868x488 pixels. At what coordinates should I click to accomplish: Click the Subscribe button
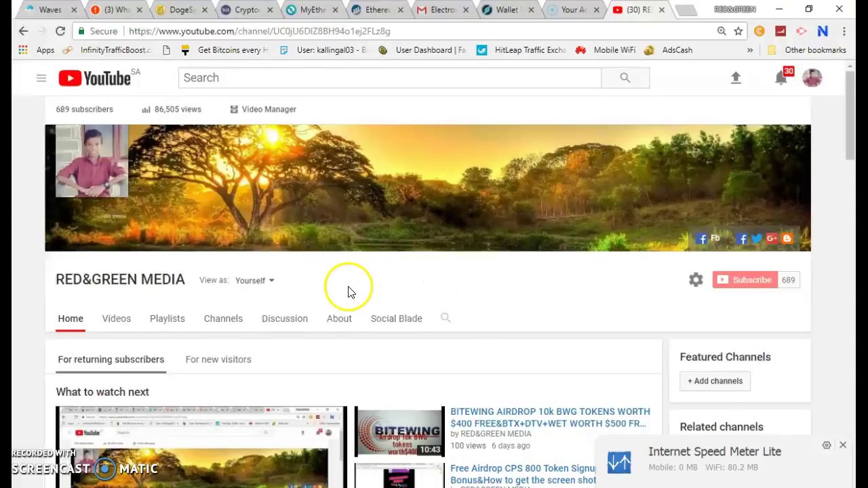[x=745, y=280]
